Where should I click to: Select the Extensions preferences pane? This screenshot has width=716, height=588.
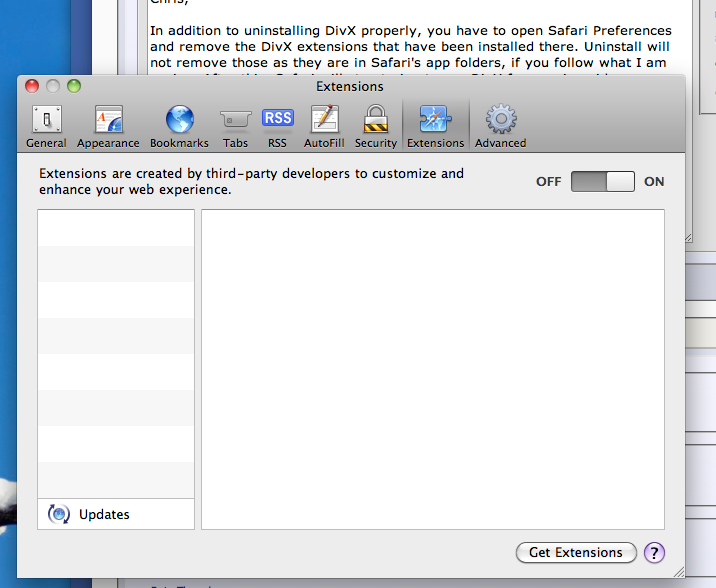(x=436, y=126)
